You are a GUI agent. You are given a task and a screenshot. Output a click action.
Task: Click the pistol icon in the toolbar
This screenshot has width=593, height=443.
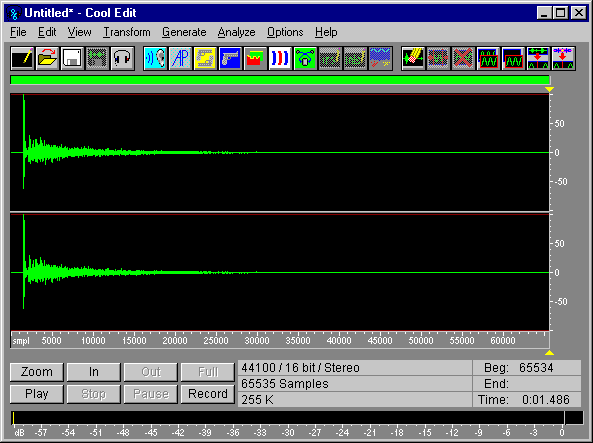click(230, 59)
